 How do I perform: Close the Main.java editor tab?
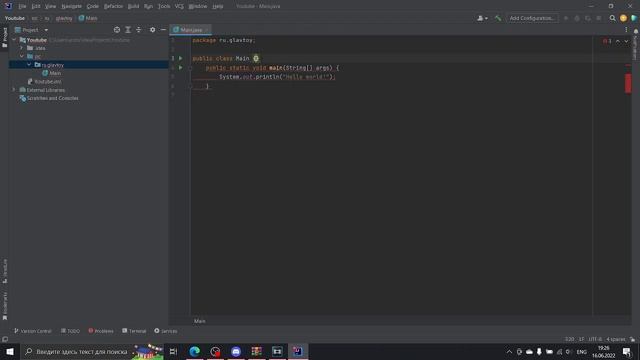[207, 30]
